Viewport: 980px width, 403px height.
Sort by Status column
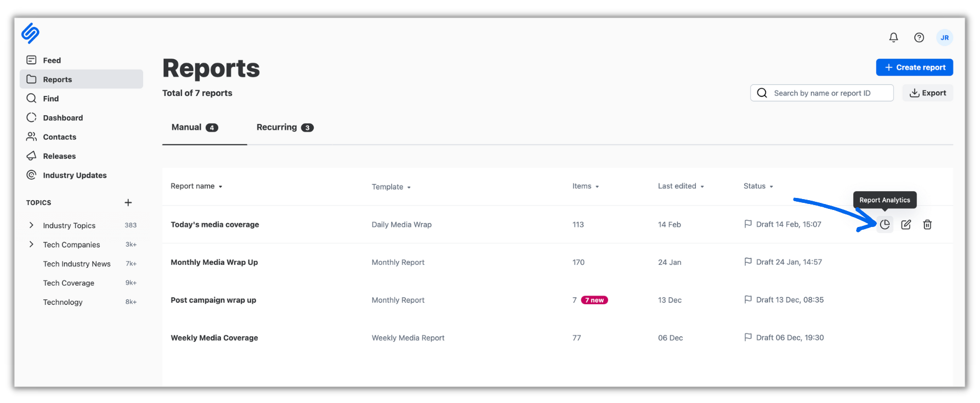click(x=758, y=186)
